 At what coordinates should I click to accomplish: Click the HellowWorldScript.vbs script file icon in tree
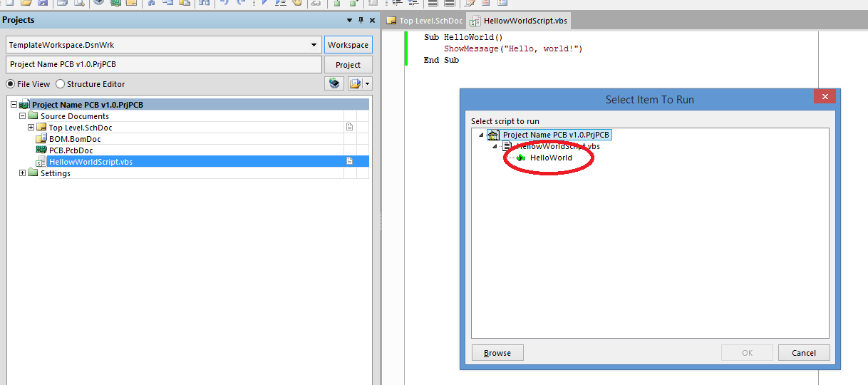tap(41, 162)
